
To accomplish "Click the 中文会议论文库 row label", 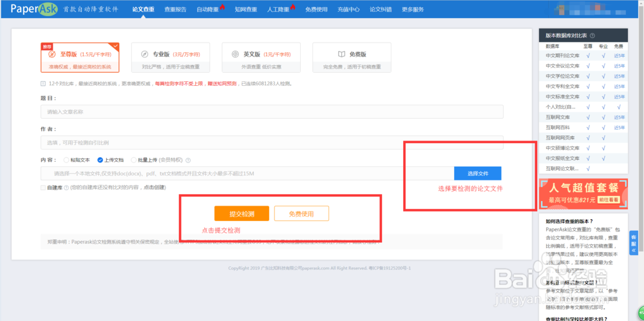I will tap(562, 66).
